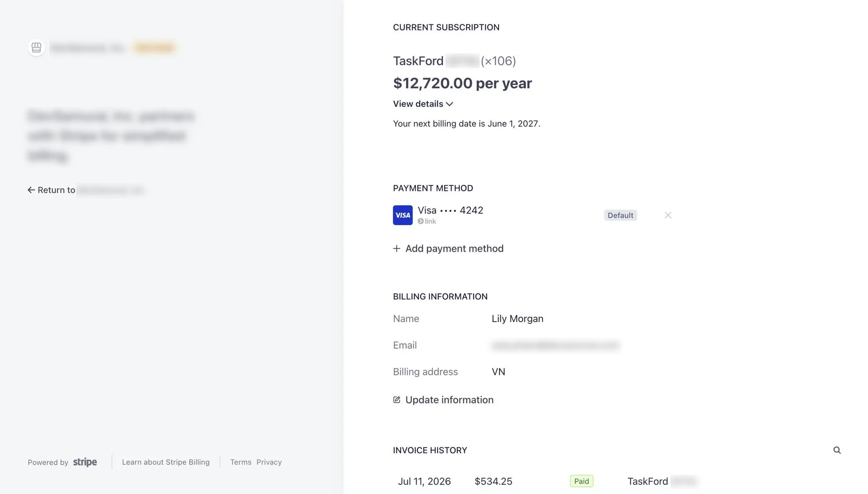Click the Return to merchant link
868x494 pixels.
[86, 190]
